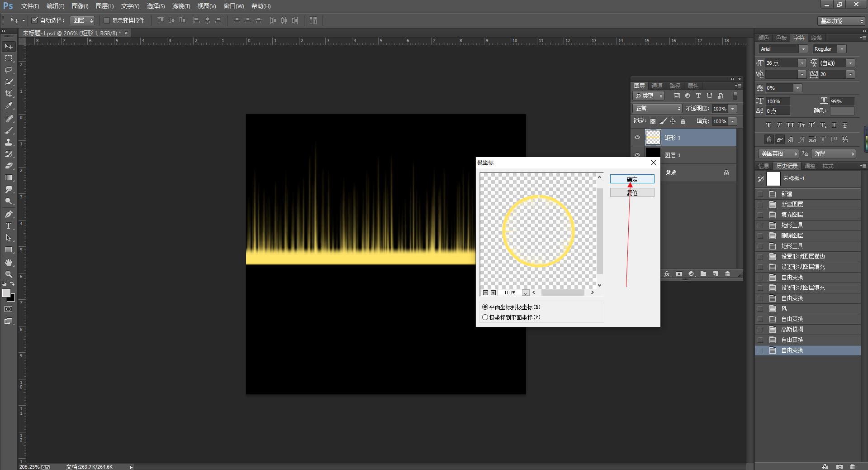Select the Zoom tool in toolbar
The height and width of the screenshot is (470, 868).
click(x=9, y=274)
